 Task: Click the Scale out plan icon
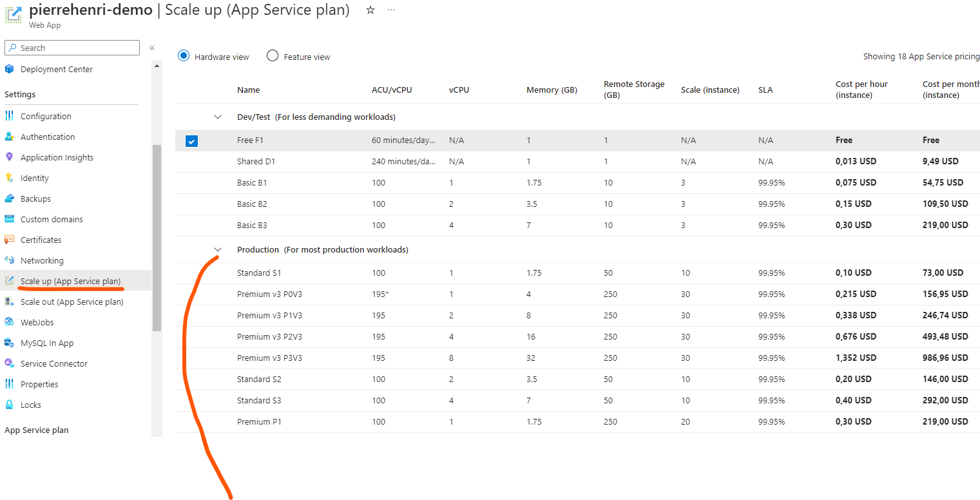9,302
